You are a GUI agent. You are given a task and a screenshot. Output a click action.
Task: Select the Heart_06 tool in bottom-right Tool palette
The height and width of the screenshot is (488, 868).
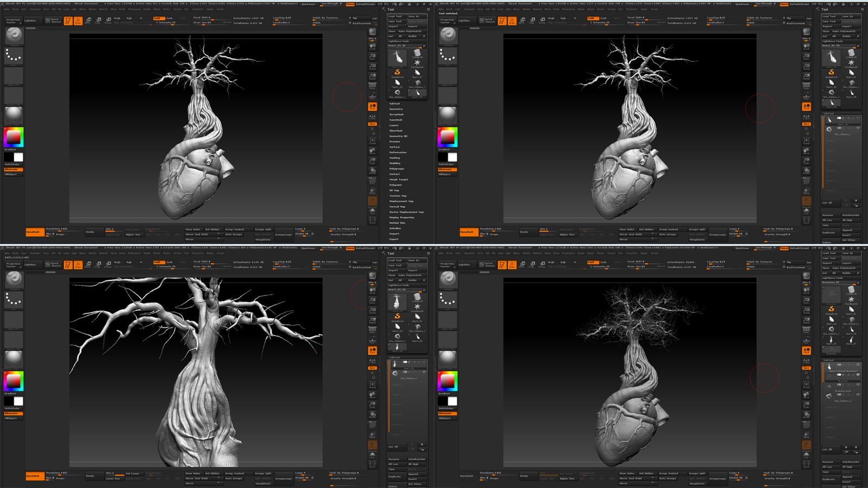click(831, 338)
